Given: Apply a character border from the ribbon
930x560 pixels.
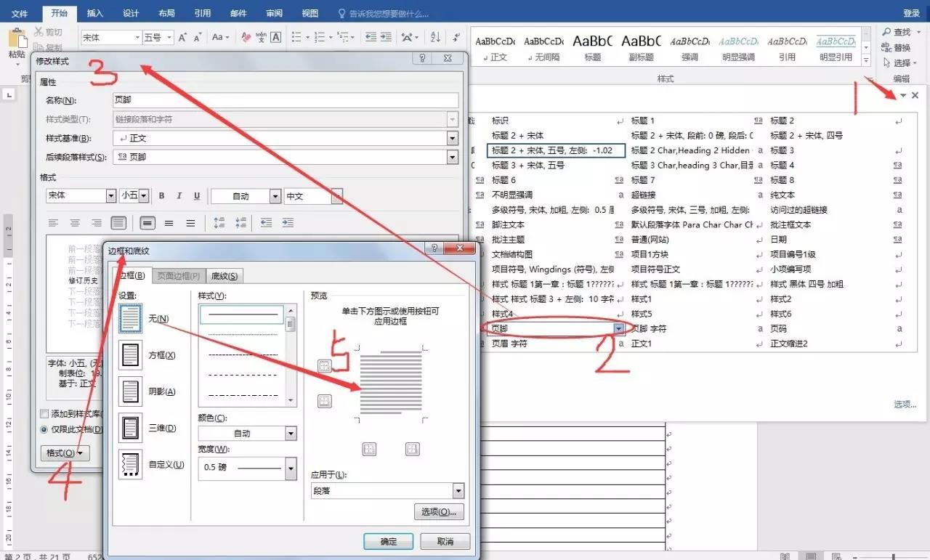Looking at the screenshot, I should click(x=276, y=37).
